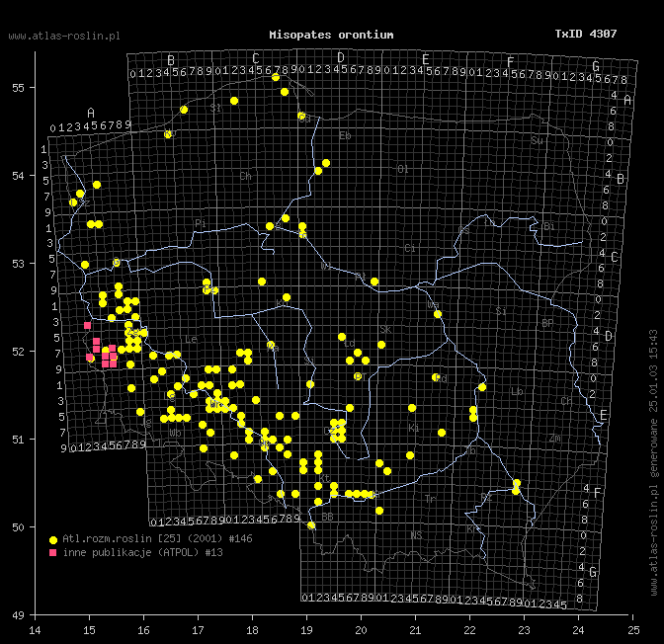Click the 'Ol' city label
Image resolution: width=664 pixels, height=644 pixels.
(403, 169)
